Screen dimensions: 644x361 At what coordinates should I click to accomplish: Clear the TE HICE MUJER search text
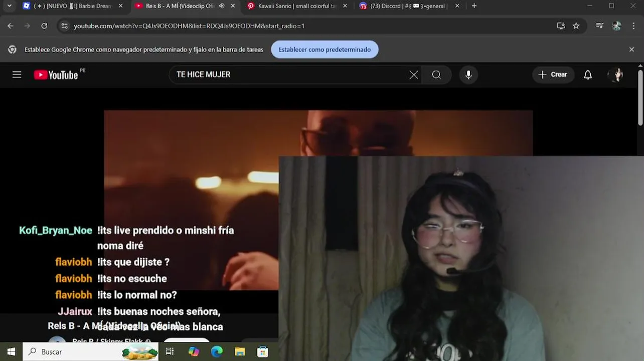click(414, 75)
